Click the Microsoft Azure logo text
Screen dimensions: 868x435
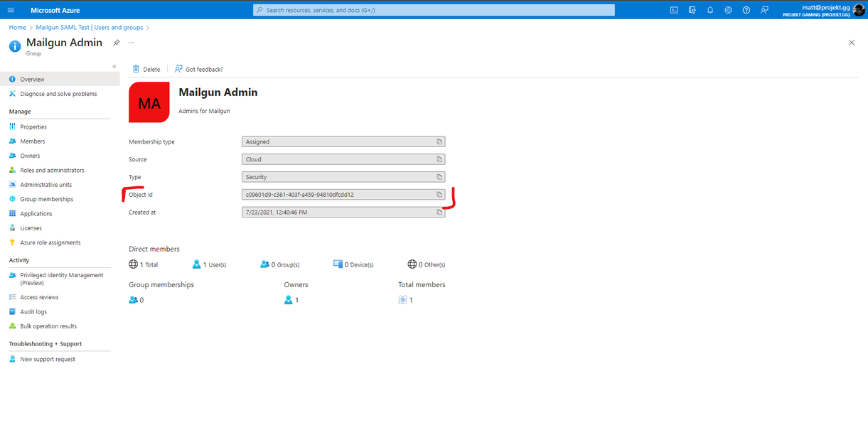[x=55, y=10]
